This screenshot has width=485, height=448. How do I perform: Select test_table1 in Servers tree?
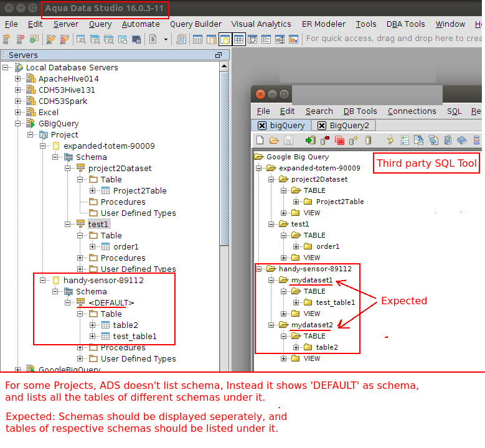tap(134, 337)
